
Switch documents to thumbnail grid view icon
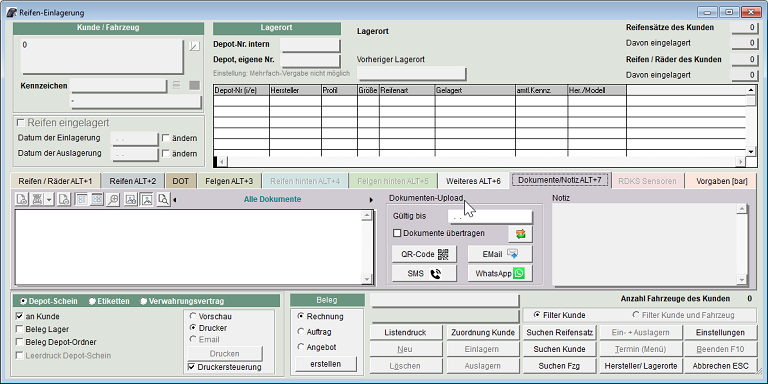97,199
